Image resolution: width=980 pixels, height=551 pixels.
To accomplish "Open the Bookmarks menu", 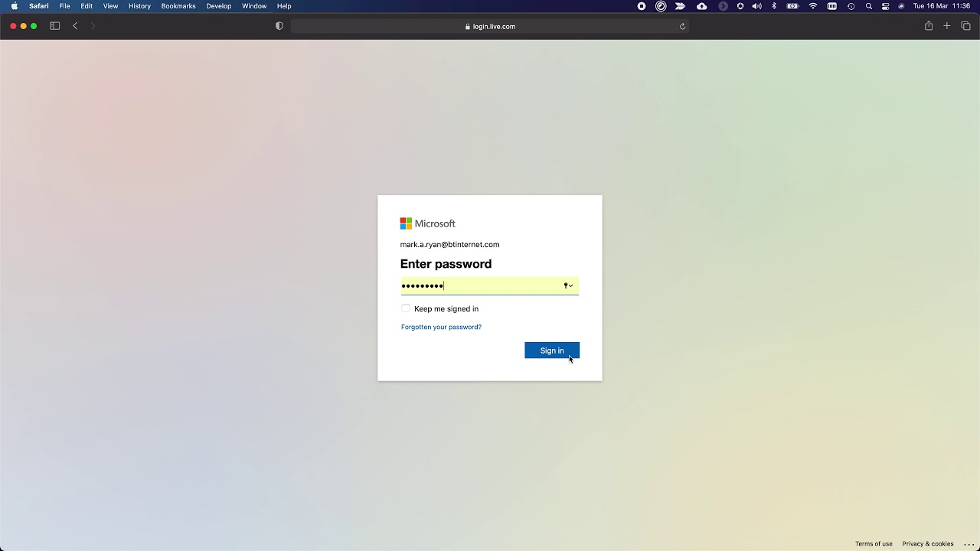I will (x=178, y=6).
